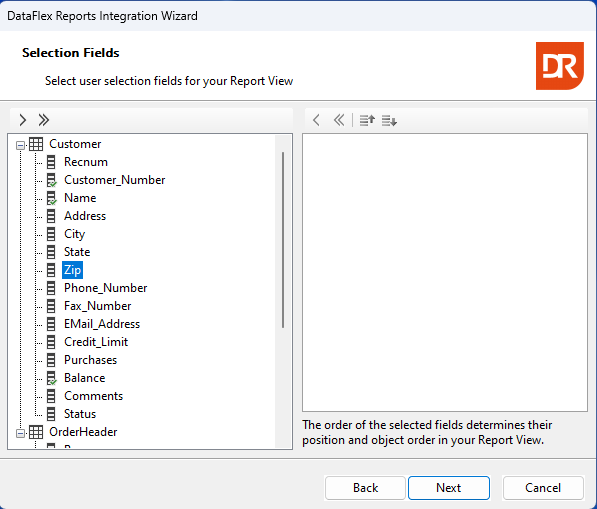Viewport: 597px width, 509px height.
Task: Select the Fax_Number field
Action: point(97,306)
